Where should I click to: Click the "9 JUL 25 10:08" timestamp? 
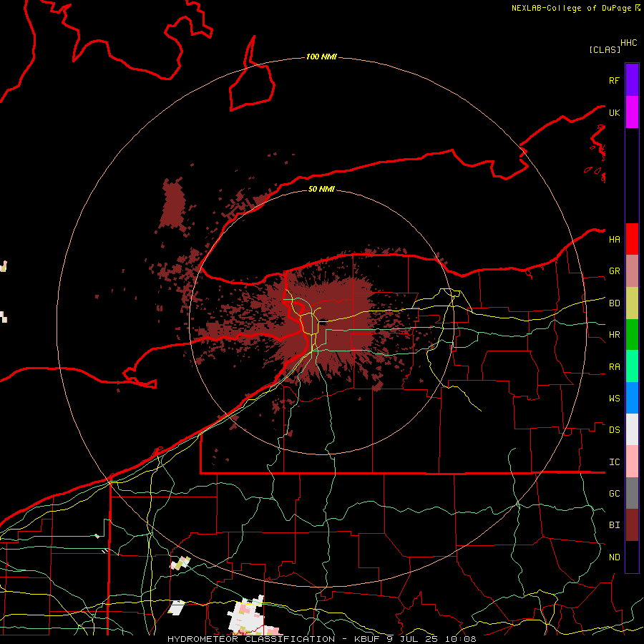pyautogui.click(x=431, y=639)
